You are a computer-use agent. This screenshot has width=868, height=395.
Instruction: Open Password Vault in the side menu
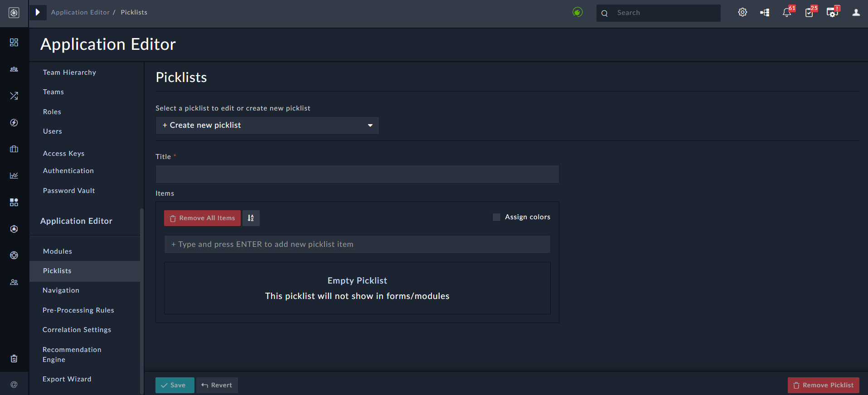(69, 191)
